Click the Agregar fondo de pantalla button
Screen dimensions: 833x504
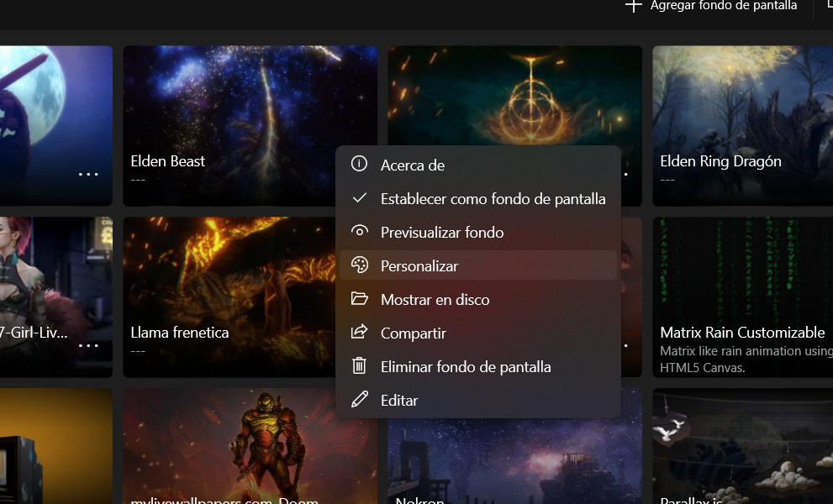711,6
